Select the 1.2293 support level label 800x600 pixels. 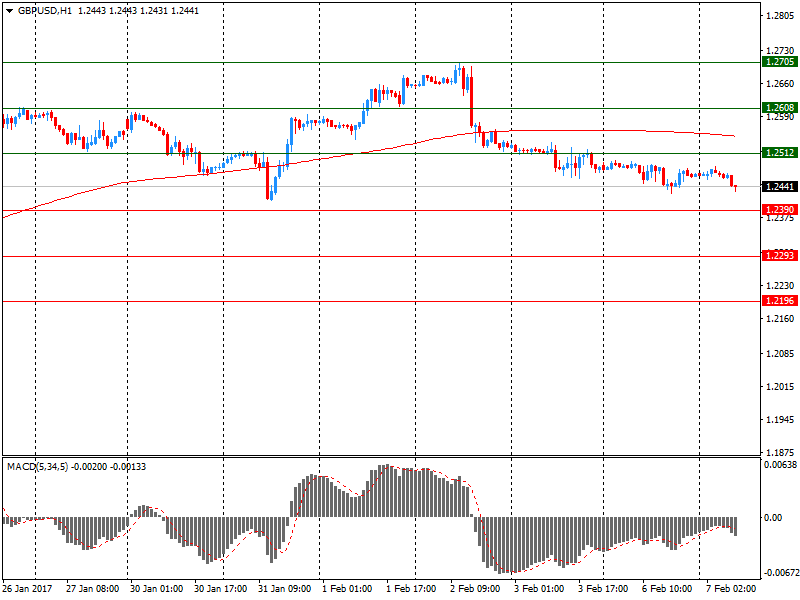pos(780,256)
